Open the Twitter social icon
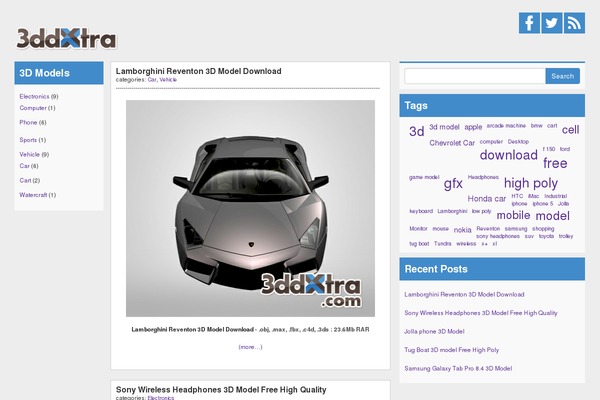The width and height of the screenshot is (600, 400). (x=552, y=23)
